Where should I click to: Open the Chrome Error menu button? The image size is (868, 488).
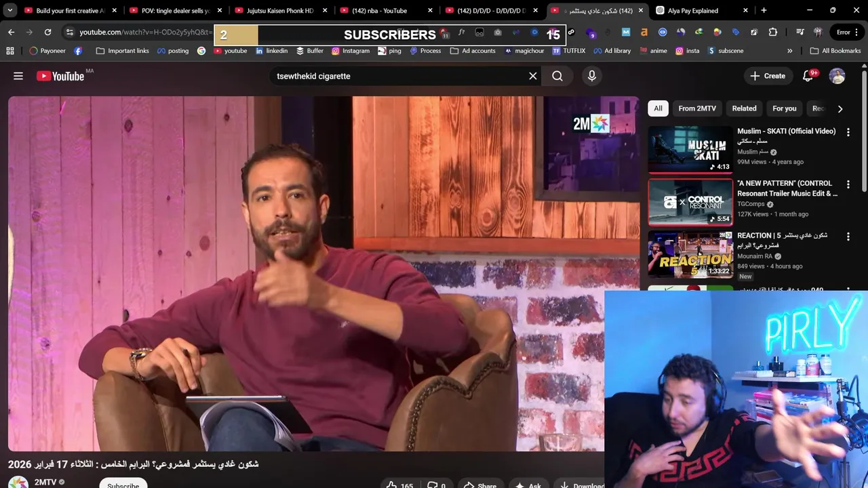[846, 32]
